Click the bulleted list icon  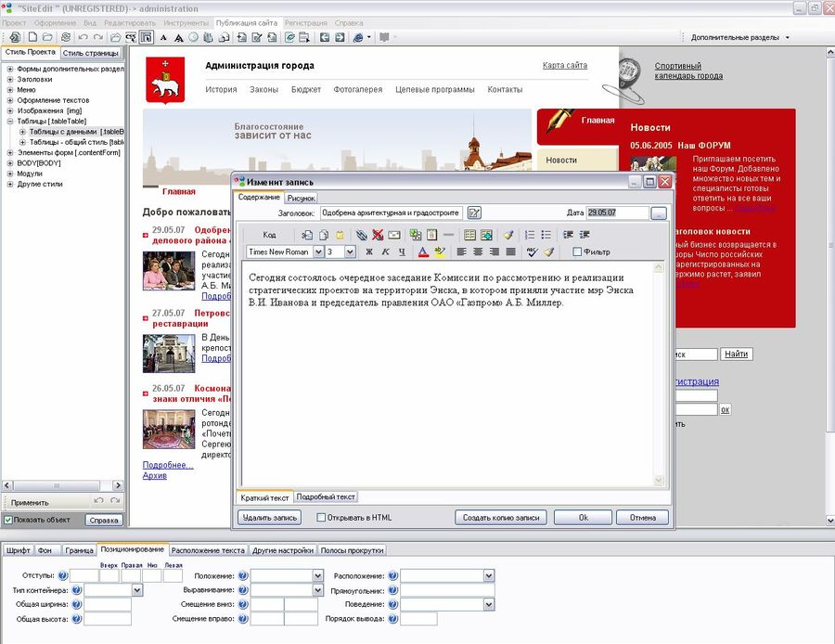546,235
